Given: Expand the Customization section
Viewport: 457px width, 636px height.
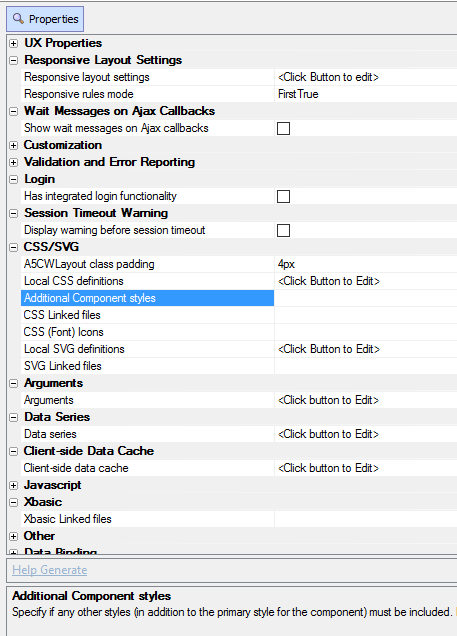Looking at the screenshot, I should click(13, 145).
